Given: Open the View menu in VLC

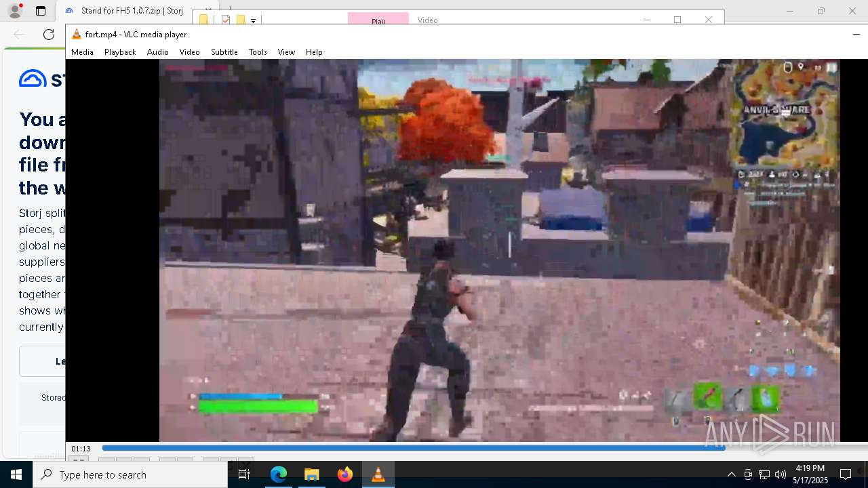Looking at the screenshot, I should tap(286, 52).
